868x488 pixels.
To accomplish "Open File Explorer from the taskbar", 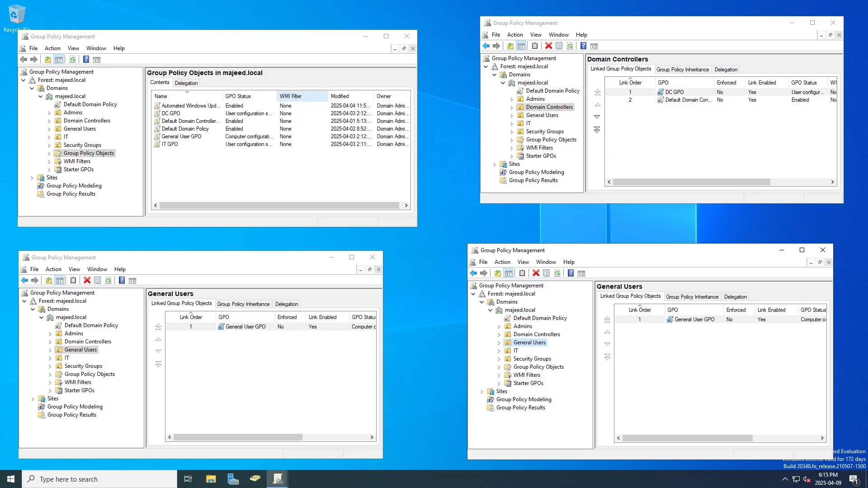I will point(211,479).
